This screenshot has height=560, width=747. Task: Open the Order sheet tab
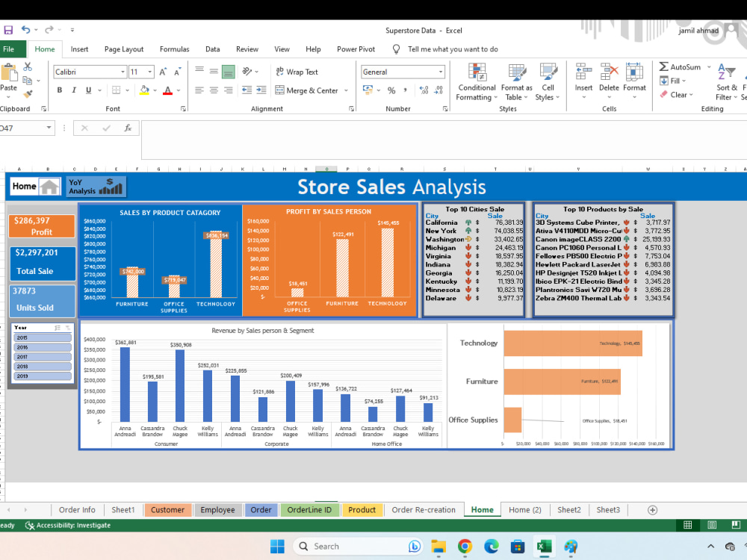pyautogui.click(x=261, y=509)
